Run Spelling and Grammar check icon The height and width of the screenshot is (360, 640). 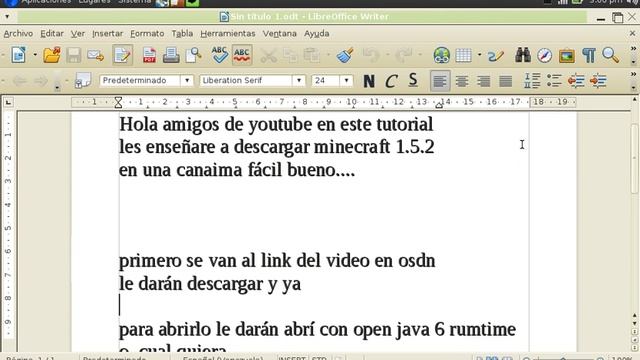[x=220, y=55]
